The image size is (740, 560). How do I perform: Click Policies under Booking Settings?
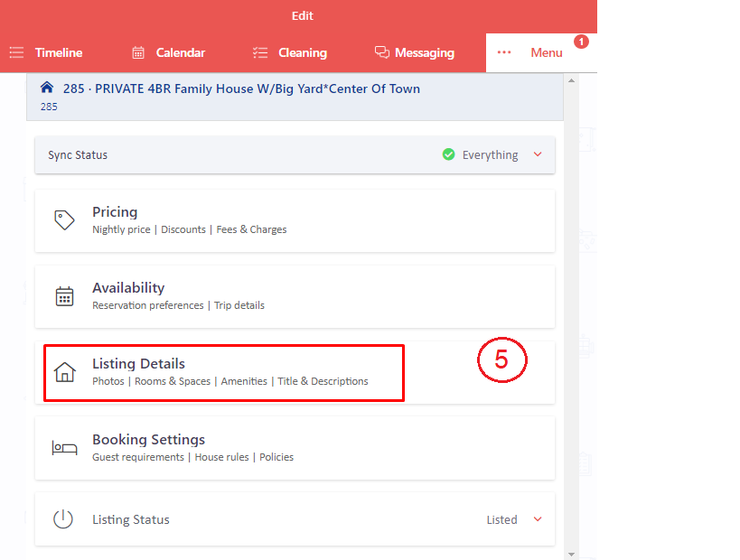276,457
